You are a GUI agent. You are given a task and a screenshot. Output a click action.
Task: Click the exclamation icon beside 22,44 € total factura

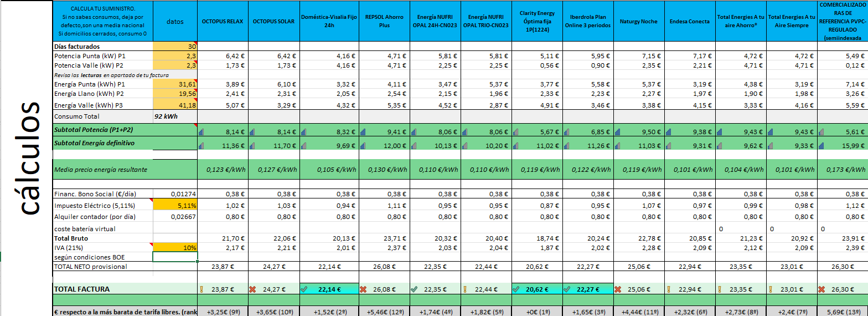point(464,289)
